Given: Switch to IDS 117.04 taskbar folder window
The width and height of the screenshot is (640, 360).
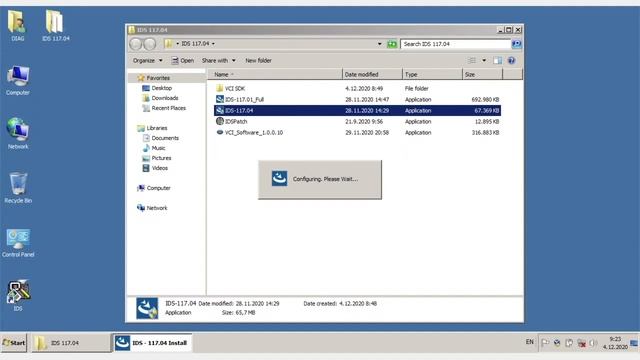Looking at the screenshot, I should [x=70, y=343].
